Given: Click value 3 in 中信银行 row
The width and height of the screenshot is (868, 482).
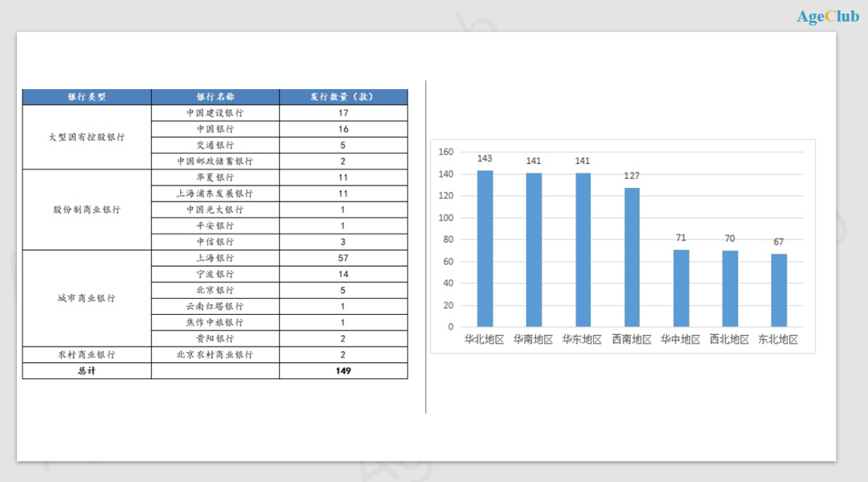Looking at the screenshot, I should [342, 241].
